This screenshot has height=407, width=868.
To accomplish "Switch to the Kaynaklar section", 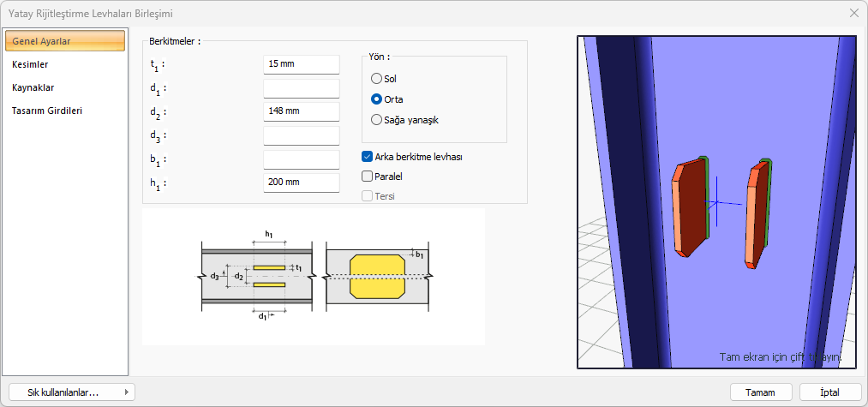I will pos(65,87).
